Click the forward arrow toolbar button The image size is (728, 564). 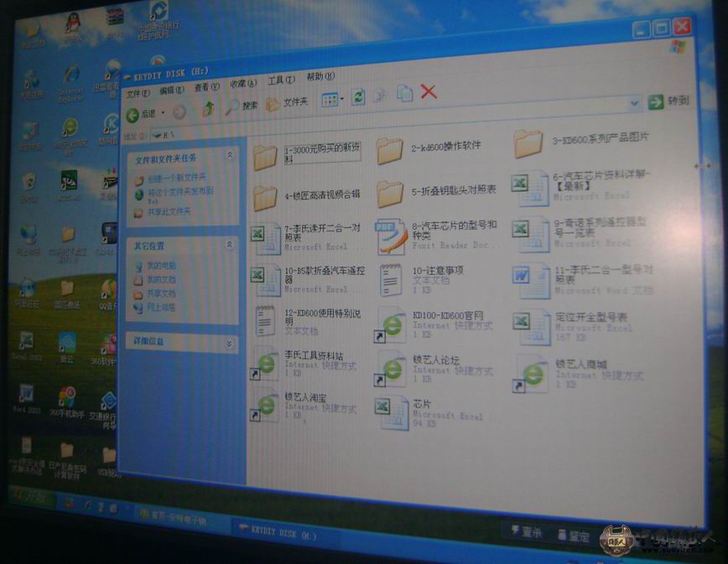click(179, 111)
